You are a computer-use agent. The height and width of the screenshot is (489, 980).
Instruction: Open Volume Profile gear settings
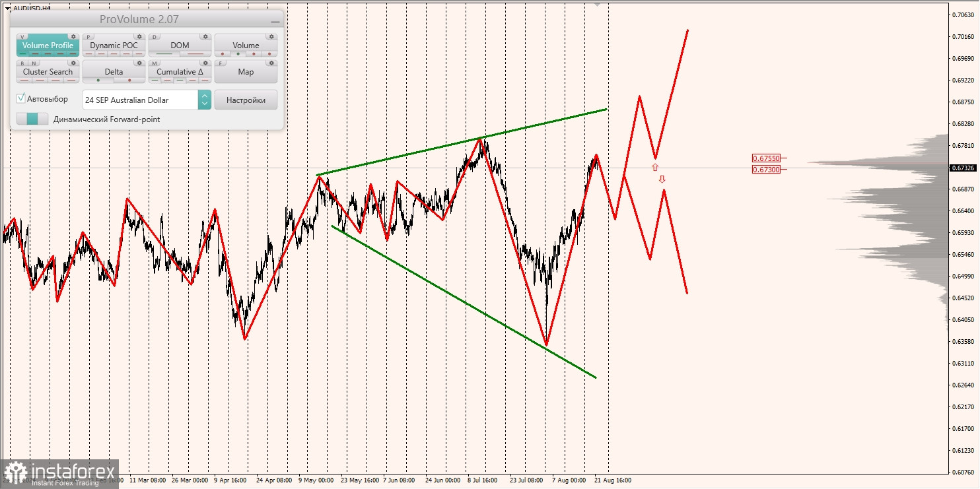73,36
